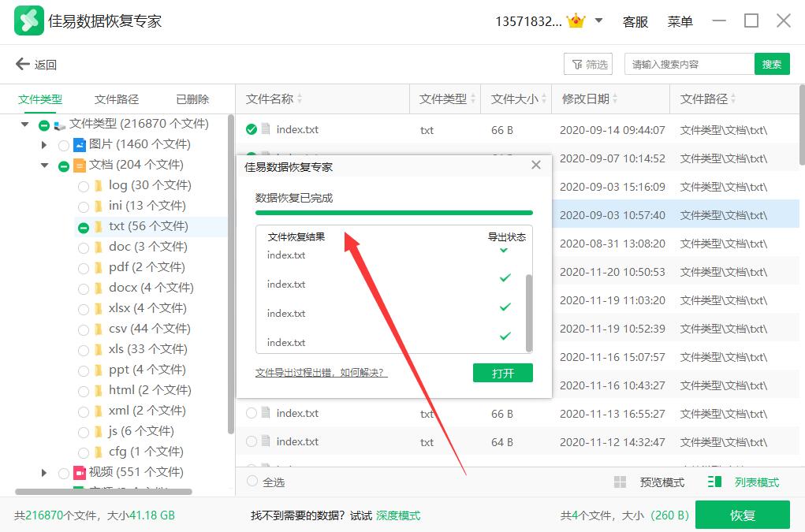Focus the search content input field
Image resolution: width=805 pixels, height=532 pixels.
tap(689, 64)
